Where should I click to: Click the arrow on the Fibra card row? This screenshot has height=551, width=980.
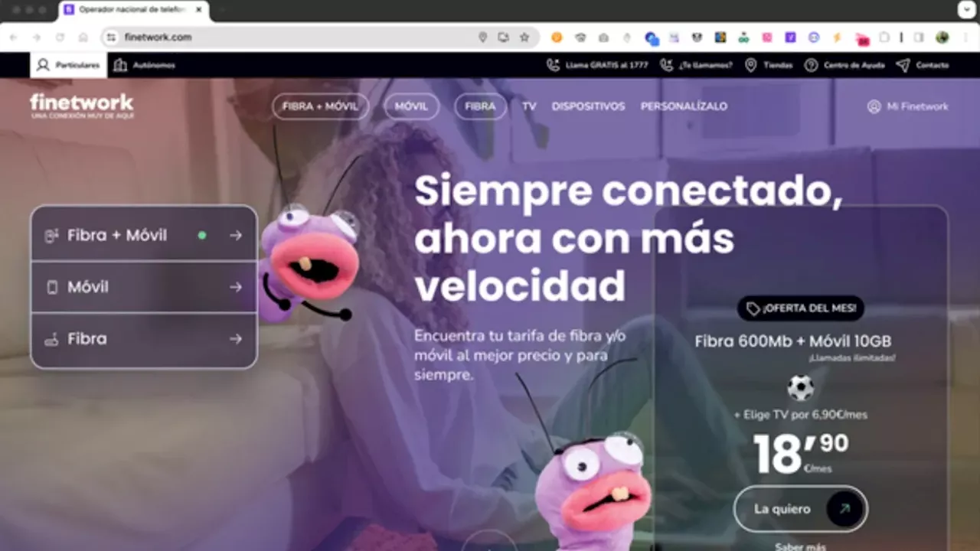coord(236,339)
